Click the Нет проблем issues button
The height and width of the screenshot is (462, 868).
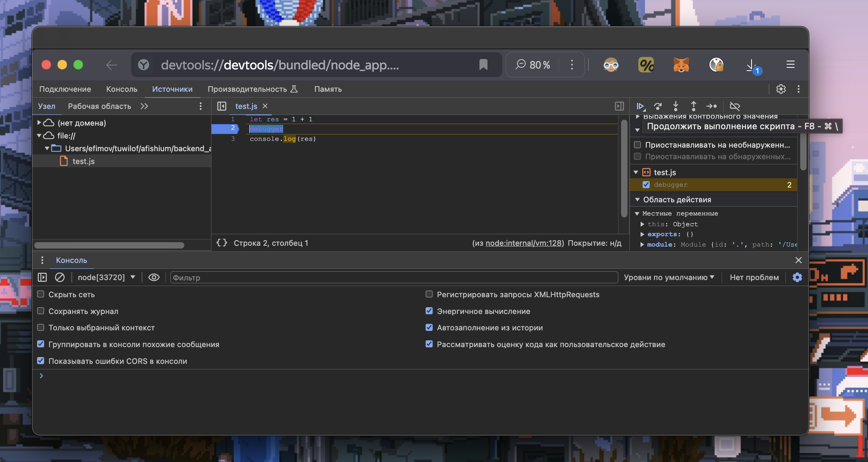(754, 277)
